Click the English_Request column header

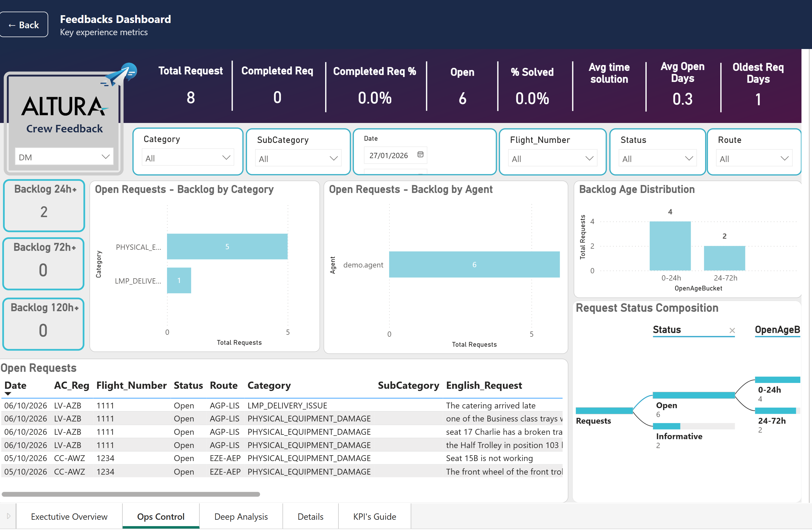[x=484, y=385]
